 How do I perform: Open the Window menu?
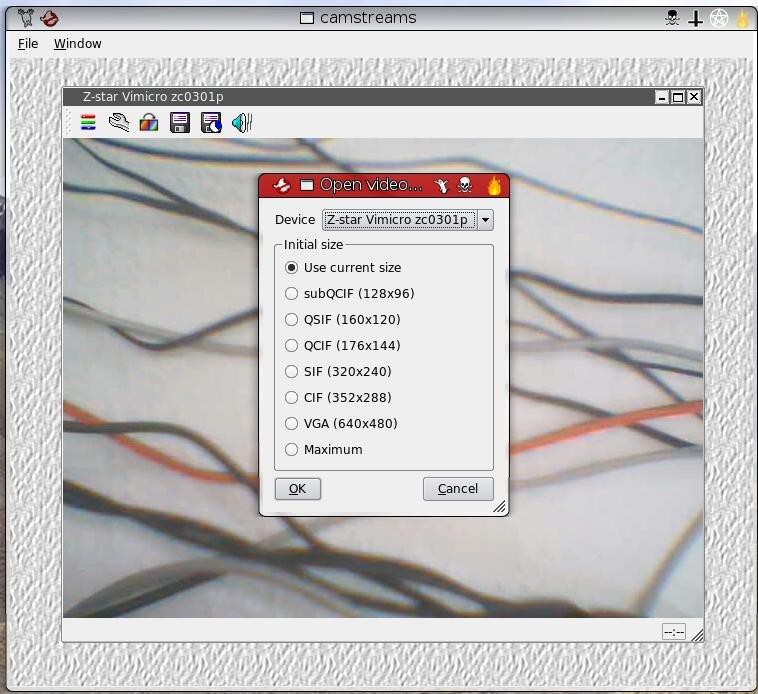[x=78, y=43]
